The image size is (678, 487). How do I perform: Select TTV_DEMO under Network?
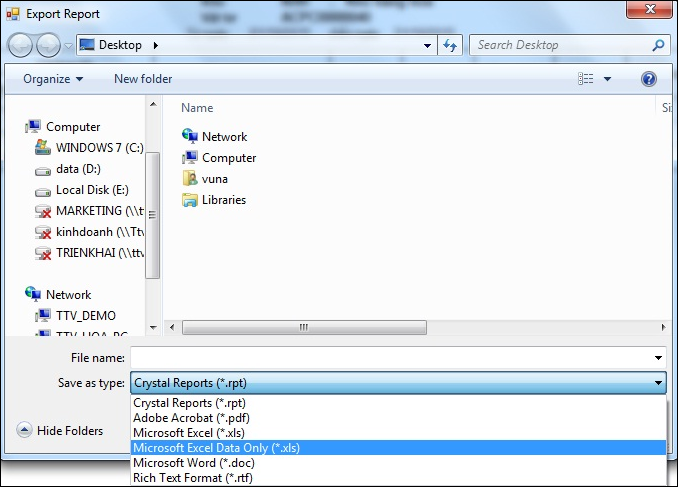[x=86, y=316]
